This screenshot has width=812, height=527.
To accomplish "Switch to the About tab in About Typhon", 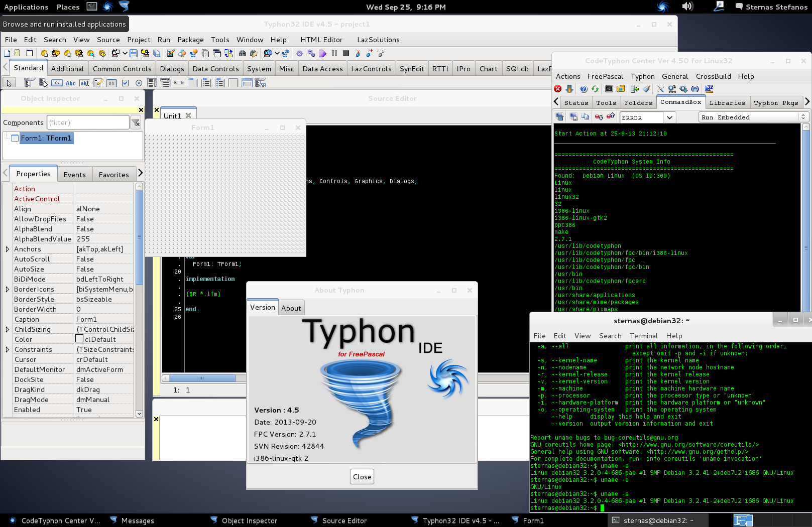I will point(291,308).
